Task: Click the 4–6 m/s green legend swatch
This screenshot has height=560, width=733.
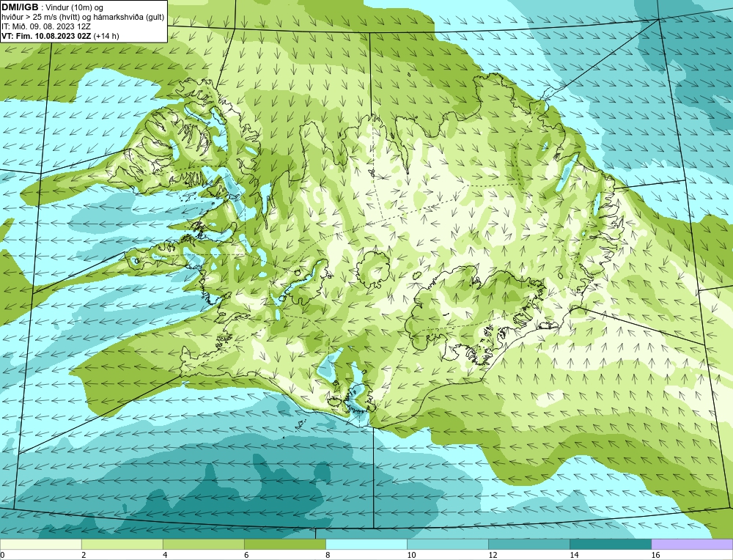Action: (x=203, y=544)
